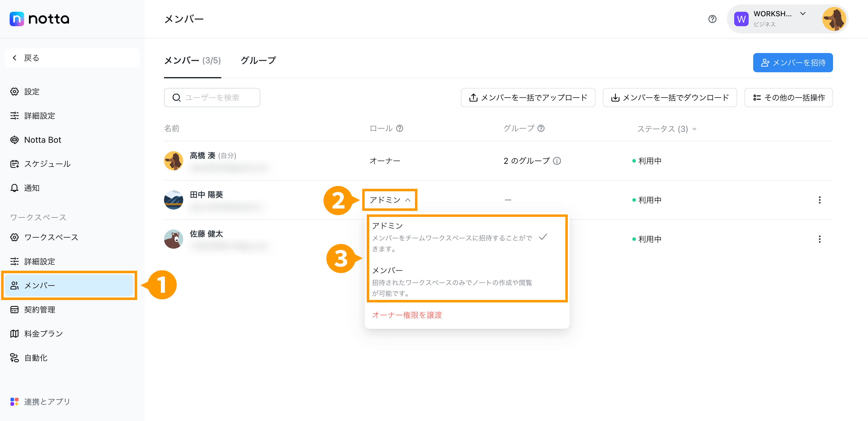Click the purple W workspace icon
The image size is (868, 421).
pos(741,19)
